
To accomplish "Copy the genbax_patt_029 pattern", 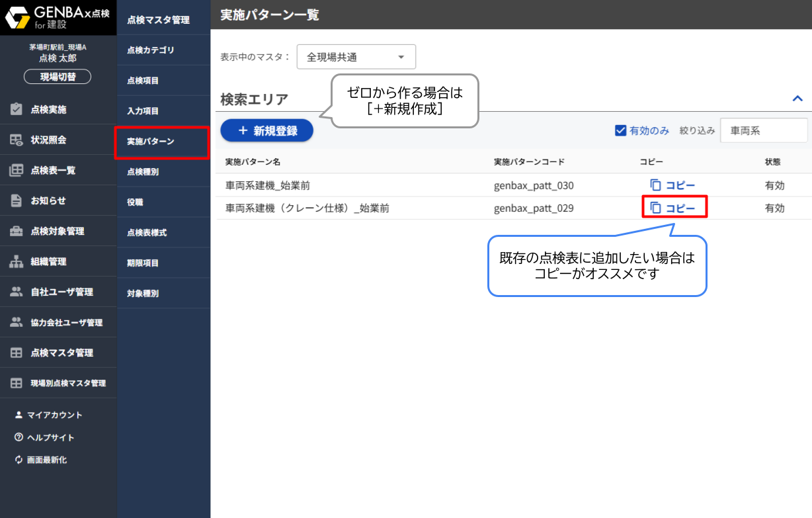I will (x=674, y=207).
